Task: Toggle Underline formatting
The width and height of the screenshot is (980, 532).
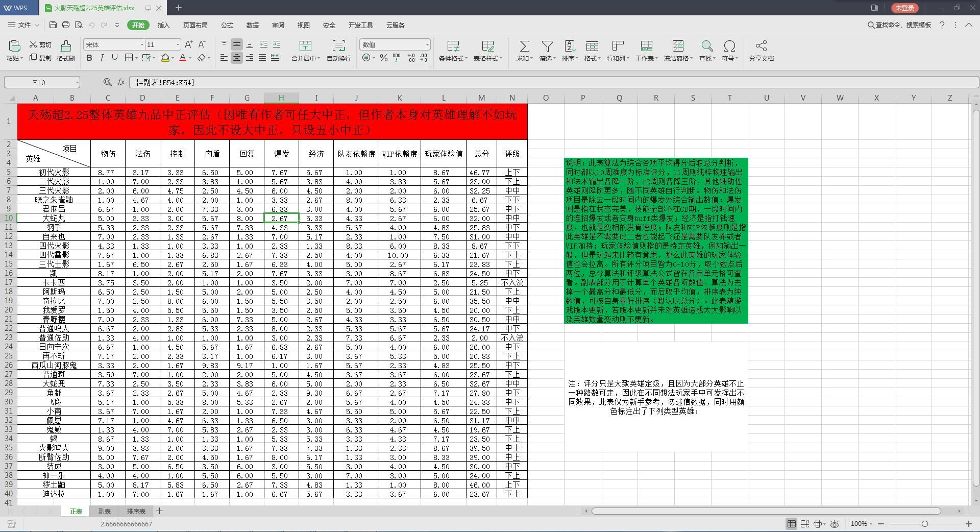Action: coord(114,58)
